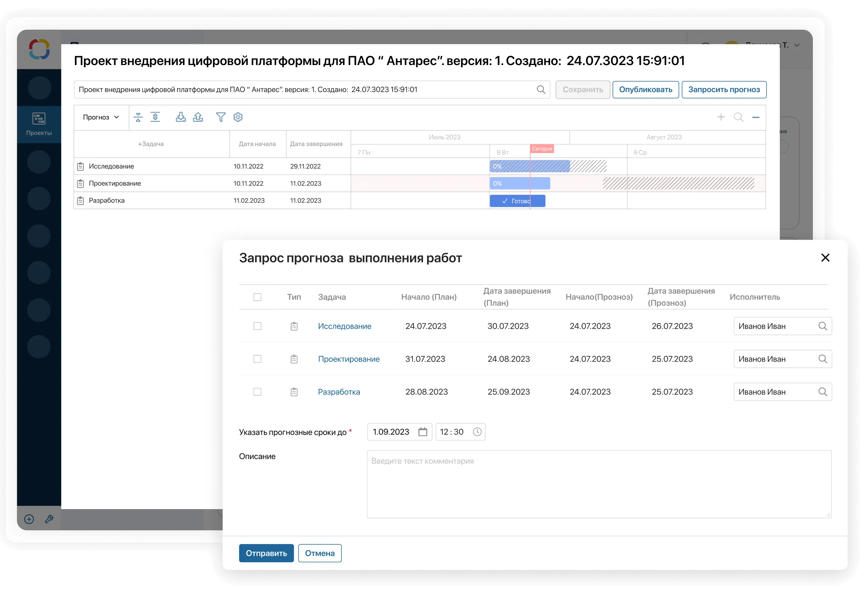Image resolution: width=868 pixels, height=589 pixels.
Task: Open the filter icon on toolbar
Action: point(221,117)
